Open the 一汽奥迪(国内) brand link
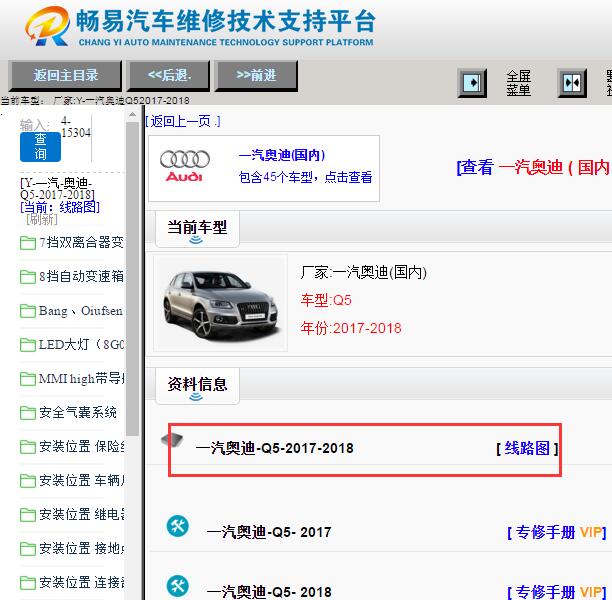The width and height of the screenshot is (612, 600). click(x=281, y=155)
